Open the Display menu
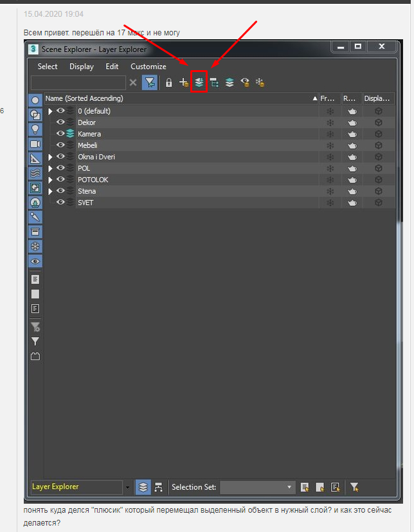This screenshot has width=414, height=532. click(x=82, y=66)
